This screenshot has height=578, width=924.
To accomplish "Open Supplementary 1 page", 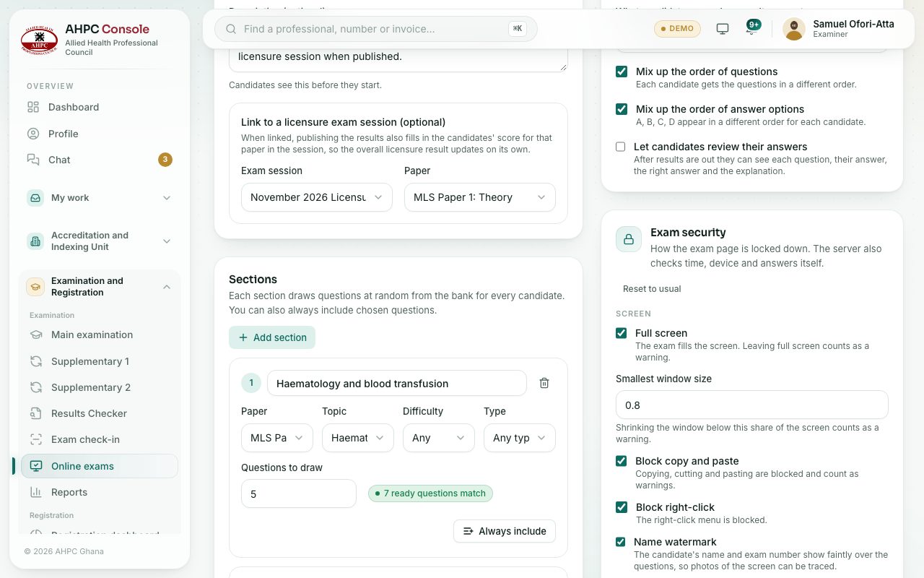I will tap(100, 361).
